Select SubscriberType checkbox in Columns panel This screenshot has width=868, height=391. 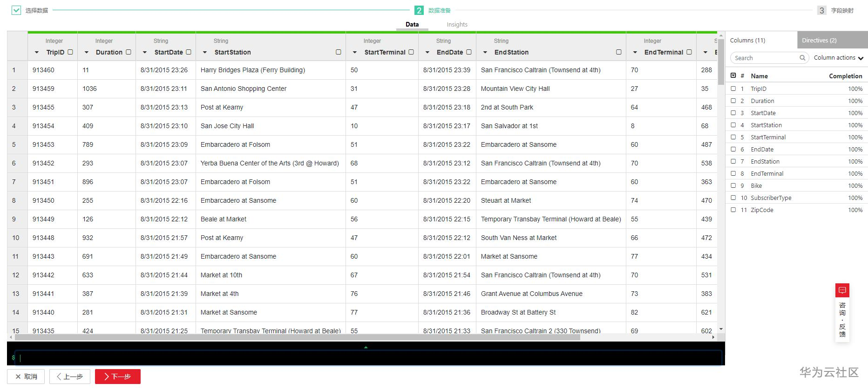click(x=733, y=198)
